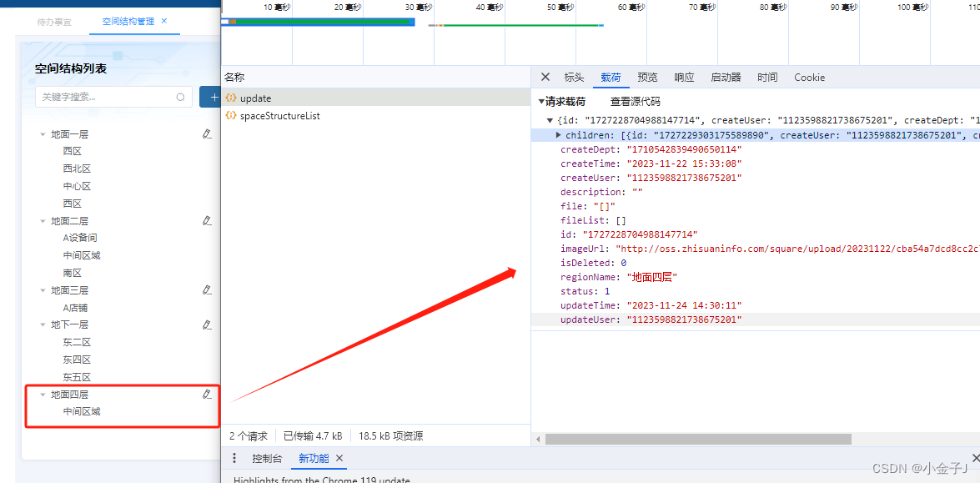Open the Cookie tab
980x483 pixels.
click(x=809, y=77)
